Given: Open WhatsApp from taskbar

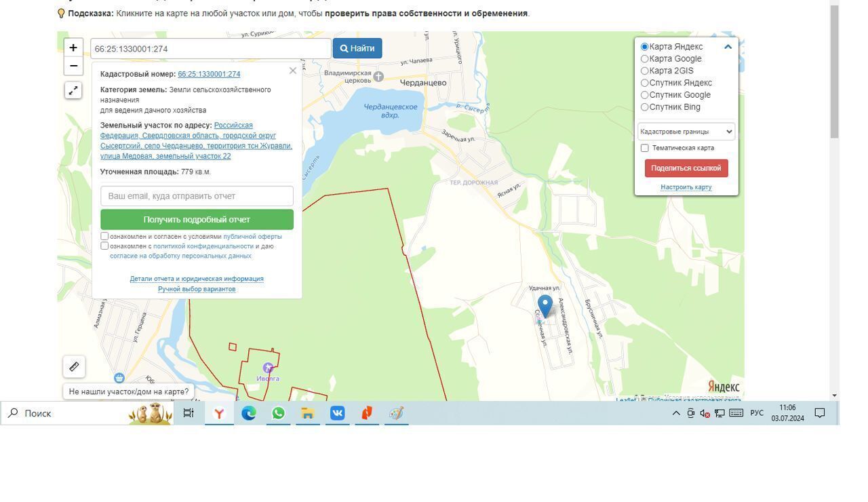Looking at the screenshot, I should point(278,413).
